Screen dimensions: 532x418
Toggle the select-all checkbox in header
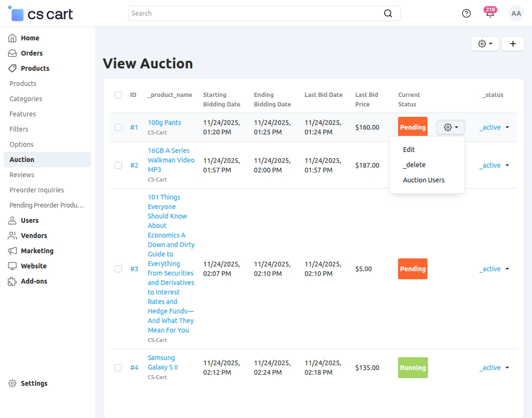[118, 95]
